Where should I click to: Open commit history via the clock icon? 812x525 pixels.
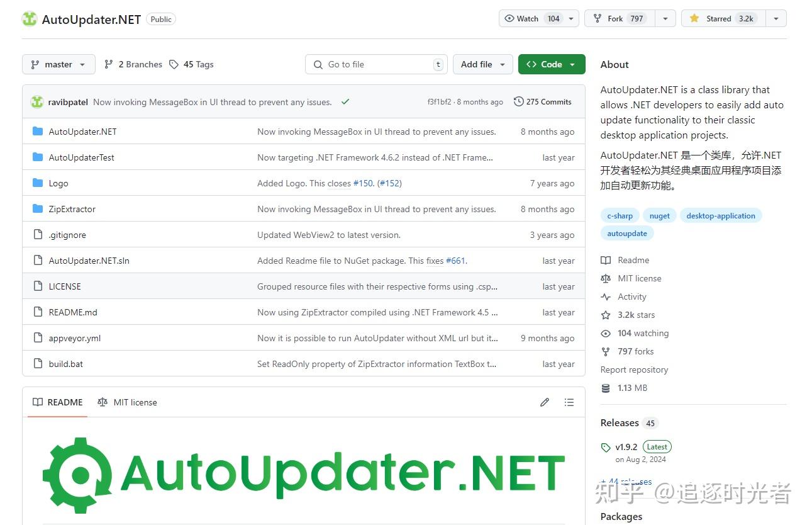tap(519, 101)
